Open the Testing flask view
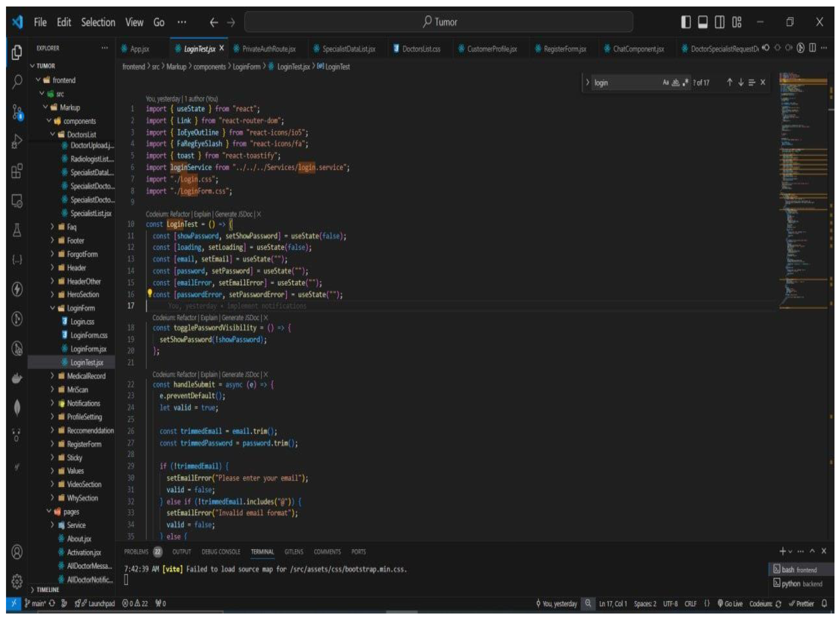 coord(17,230)
